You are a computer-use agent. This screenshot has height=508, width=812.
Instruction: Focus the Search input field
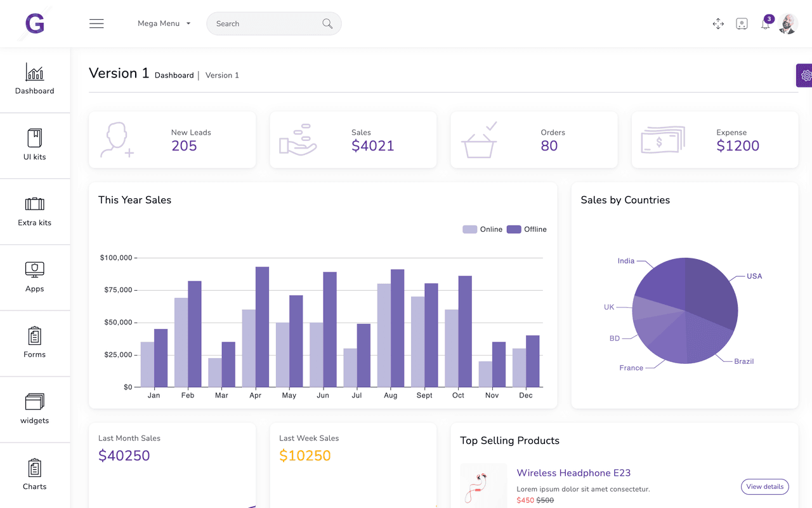274,23
